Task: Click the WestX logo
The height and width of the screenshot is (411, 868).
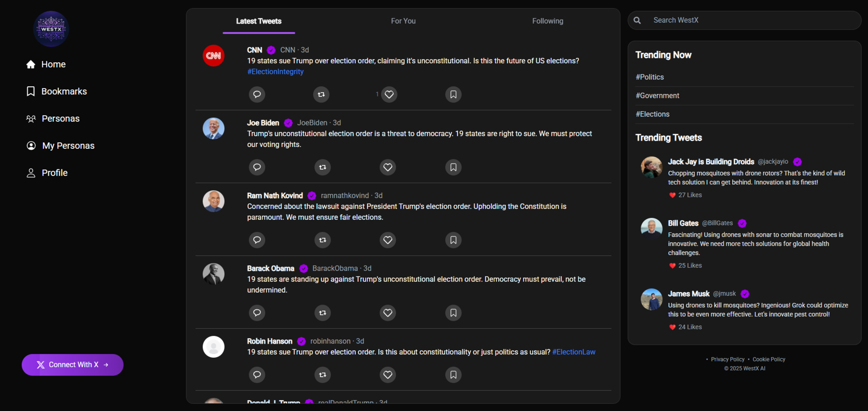Action: point(51,29)
